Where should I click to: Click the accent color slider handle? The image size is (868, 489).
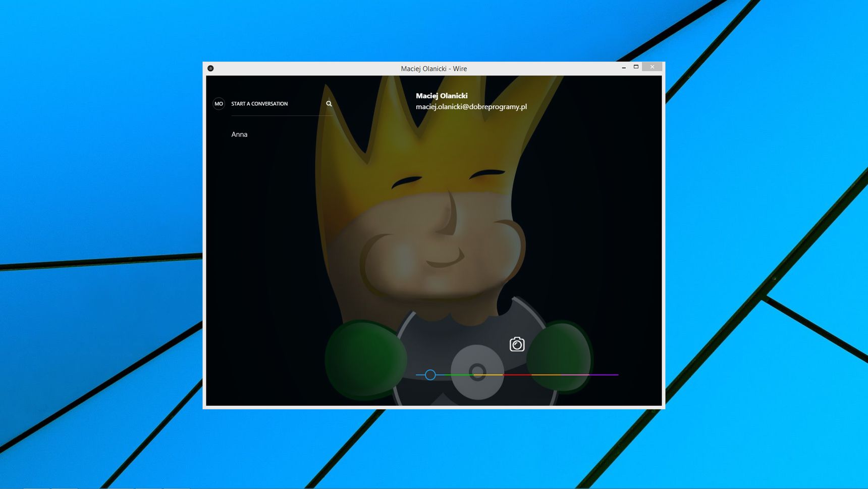tap(430, 375)
